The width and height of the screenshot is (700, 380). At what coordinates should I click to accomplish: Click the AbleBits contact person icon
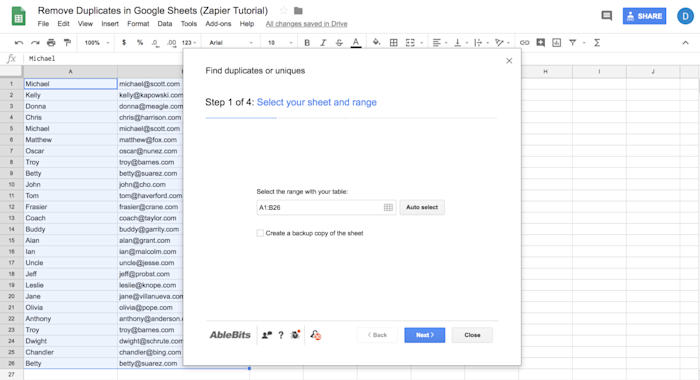(267, 335)
